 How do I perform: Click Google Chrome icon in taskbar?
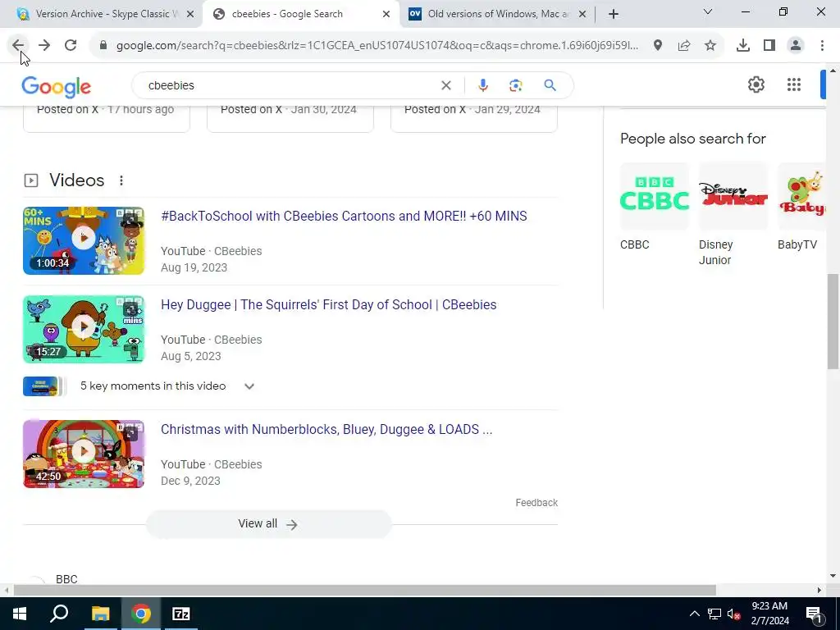pos(141,614)
